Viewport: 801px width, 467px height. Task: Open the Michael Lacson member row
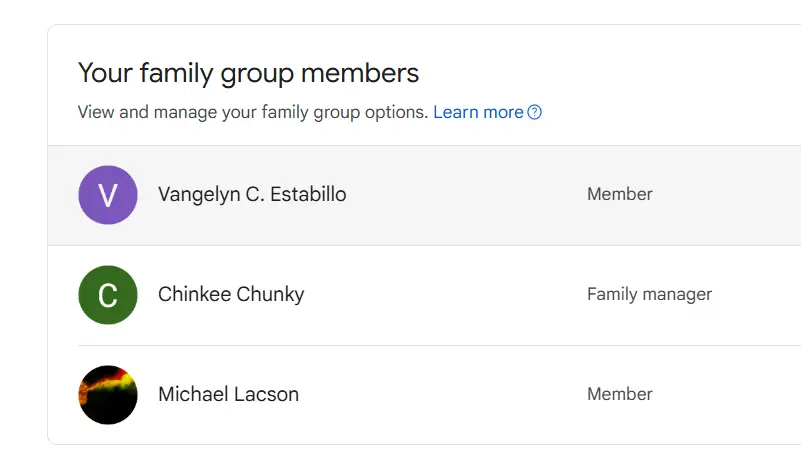(424, 395)
